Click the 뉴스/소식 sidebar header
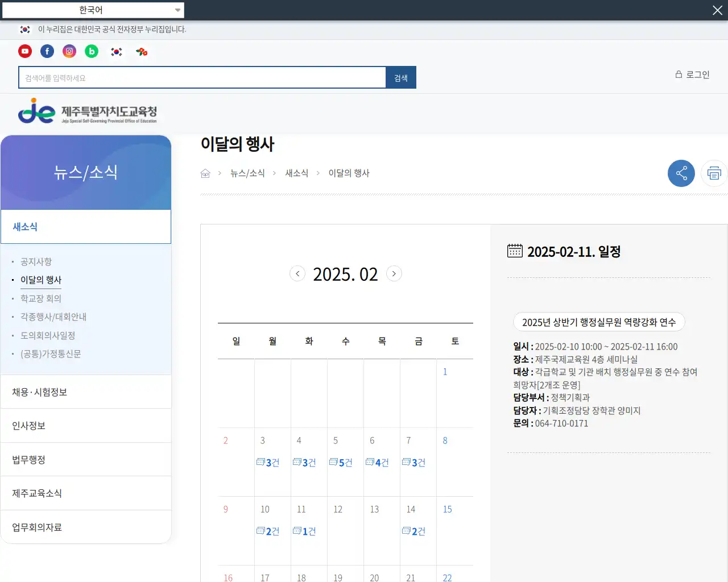728x582 pixels. (x=86, y=172)
